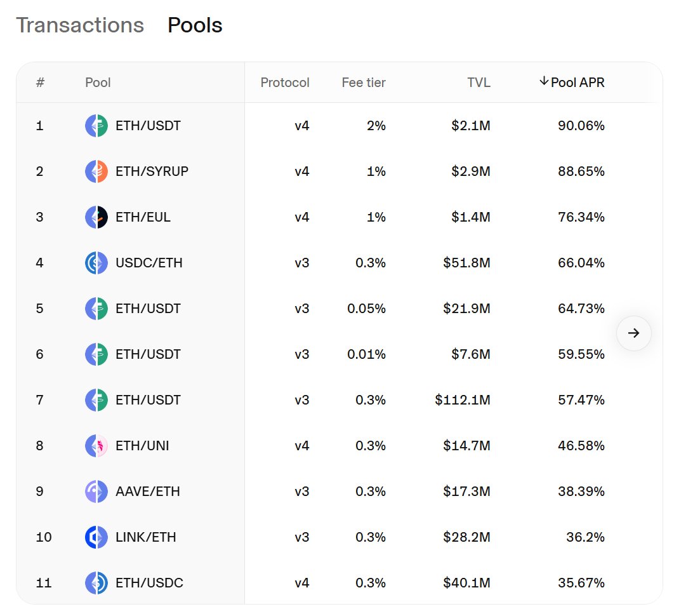
Task: Open the ETH/USDT pool in row 5
Action: 149,309
